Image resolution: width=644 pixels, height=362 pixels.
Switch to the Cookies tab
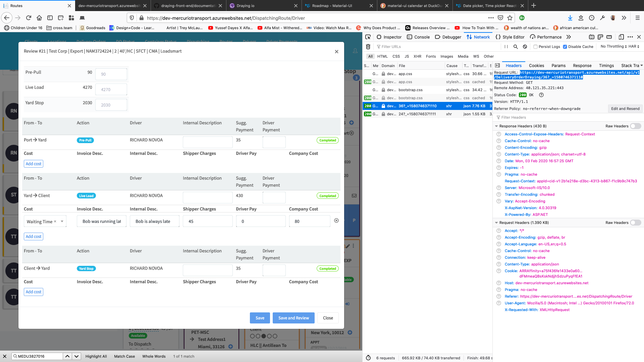pyautogui.click(x=536, y=66)
